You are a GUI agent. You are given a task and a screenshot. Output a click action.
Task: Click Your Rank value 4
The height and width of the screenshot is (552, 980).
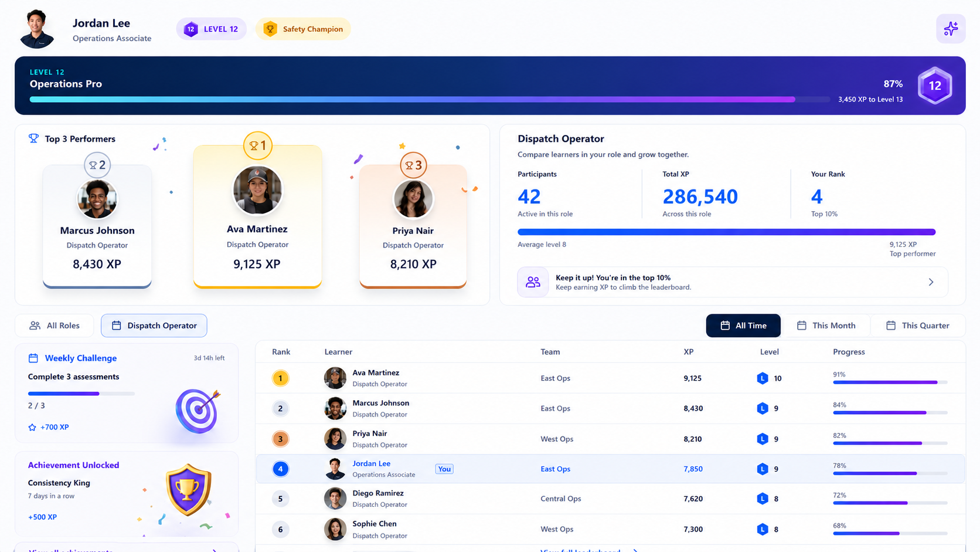click(x=816, y=197)
